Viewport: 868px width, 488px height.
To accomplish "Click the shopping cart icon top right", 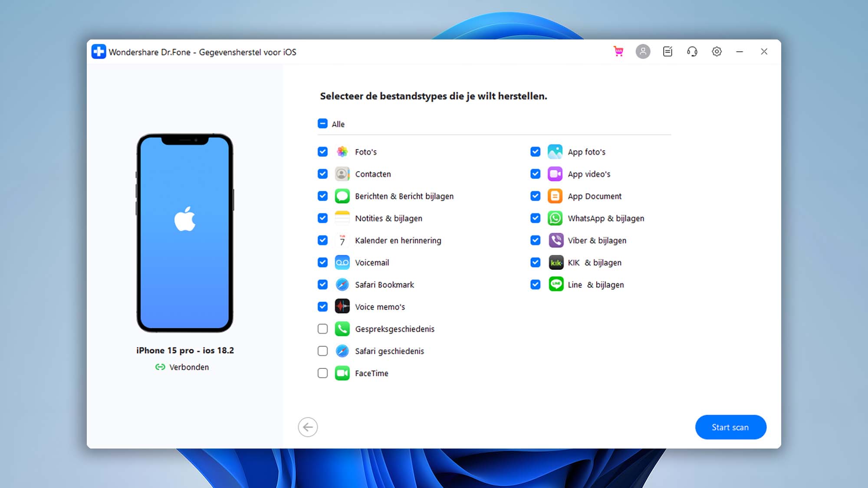I will [x=618, y=51].
